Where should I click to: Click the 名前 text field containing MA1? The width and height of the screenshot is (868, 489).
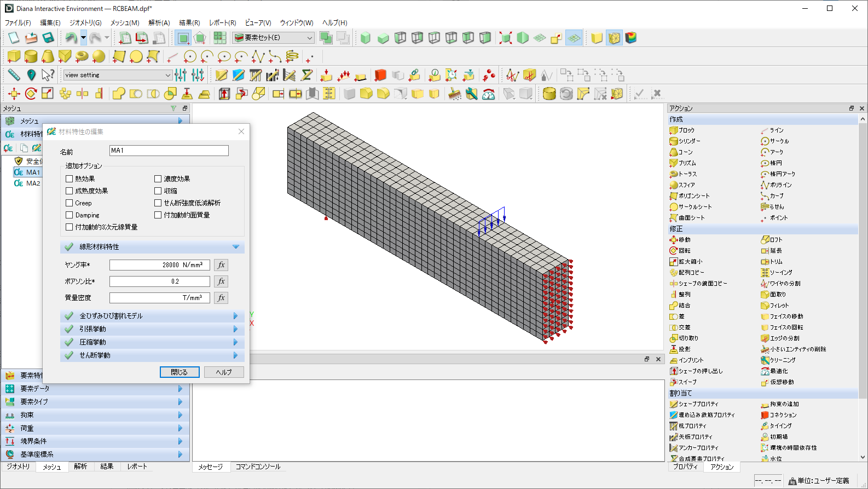click(x=169, y=151)
